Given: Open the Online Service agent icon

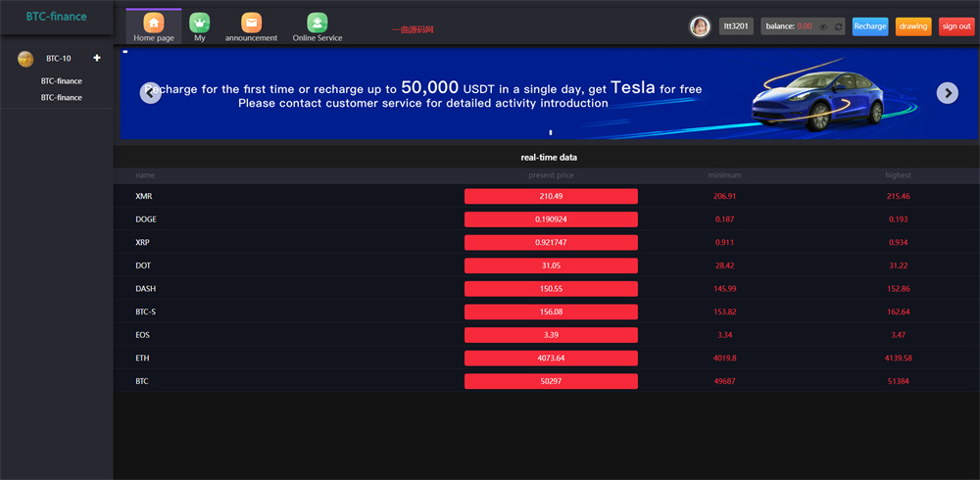Looking at the screenshot, I should (x=317, y=23).
